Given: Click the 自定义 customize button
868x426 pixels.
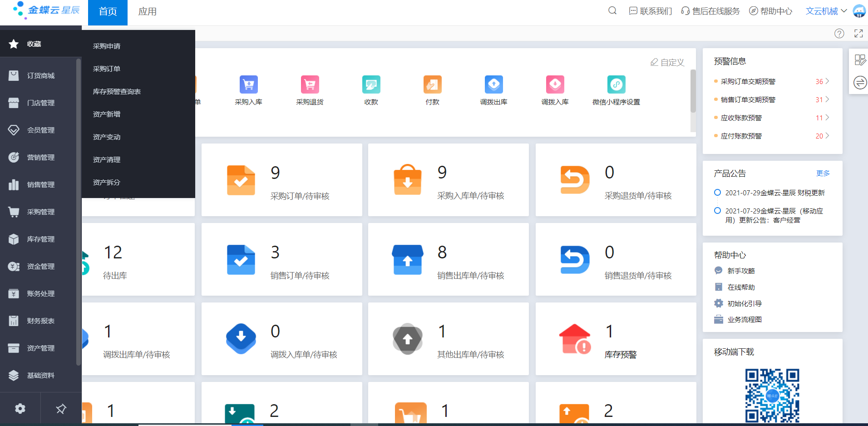Looking at the screenshot, I should click(667, 62).
